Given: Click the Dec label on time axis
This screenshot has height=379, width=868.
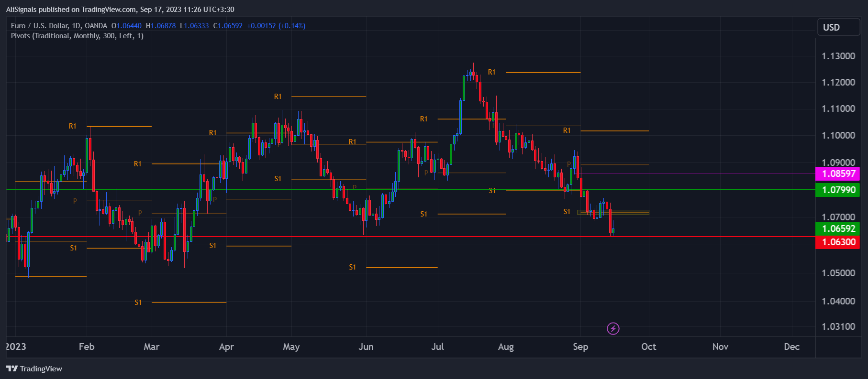Looking at the screenshot, I should click(792, 347).
